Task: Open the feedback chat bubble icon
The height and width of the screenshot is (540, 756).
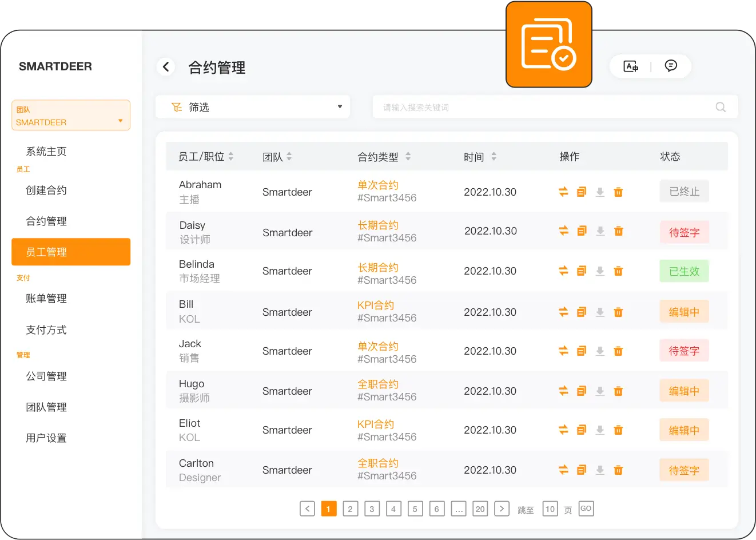Action: (x=672, y=66)
